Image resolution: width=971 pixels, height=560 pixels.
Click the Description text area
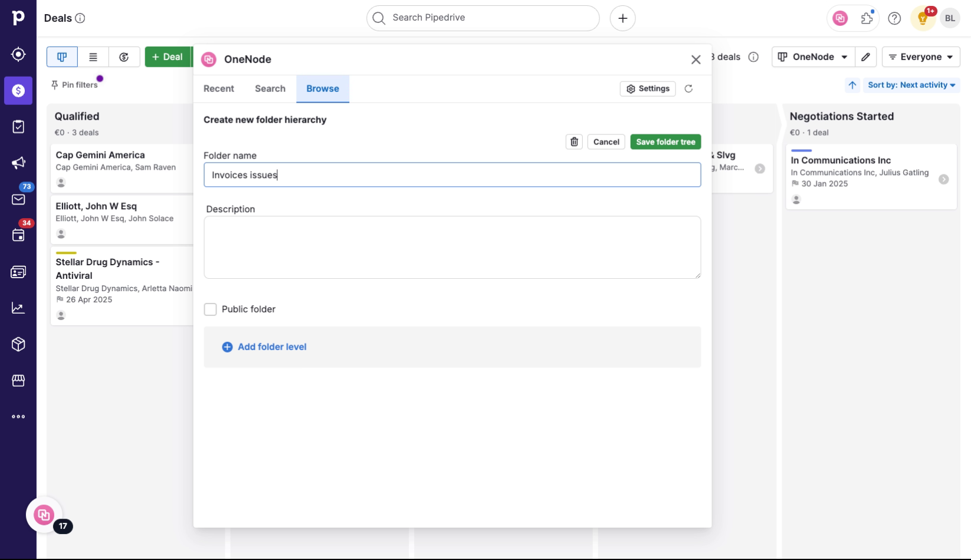[452, 248]
